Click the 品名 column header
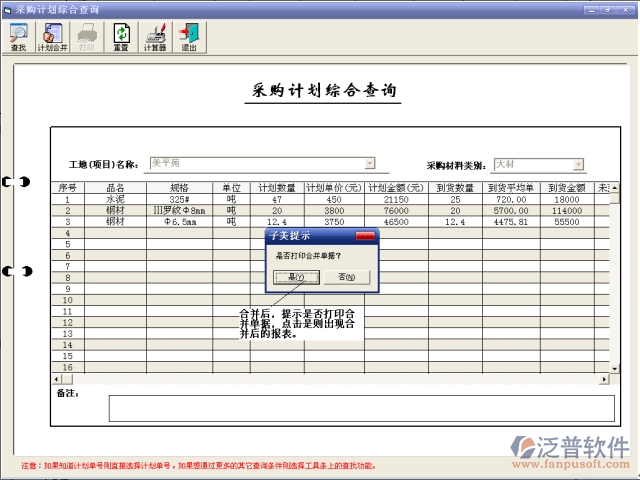This screenshot has width=640, height=480. (x=115, y=188)
